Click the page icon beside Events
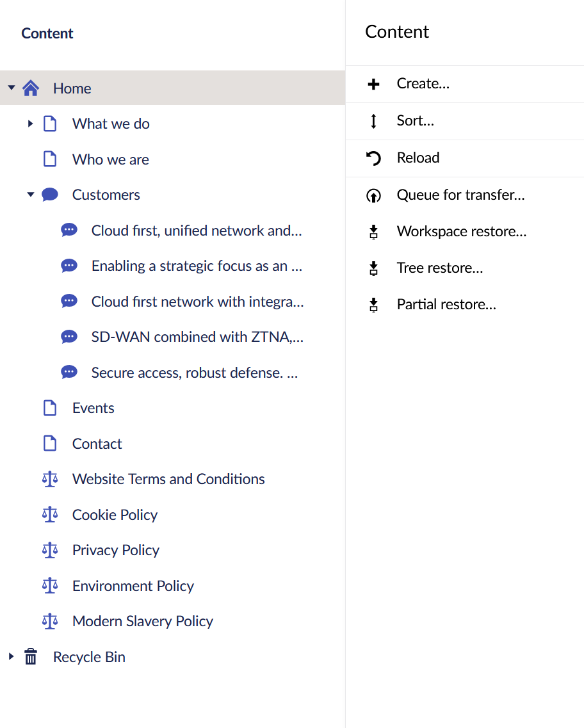 point(50,408)
